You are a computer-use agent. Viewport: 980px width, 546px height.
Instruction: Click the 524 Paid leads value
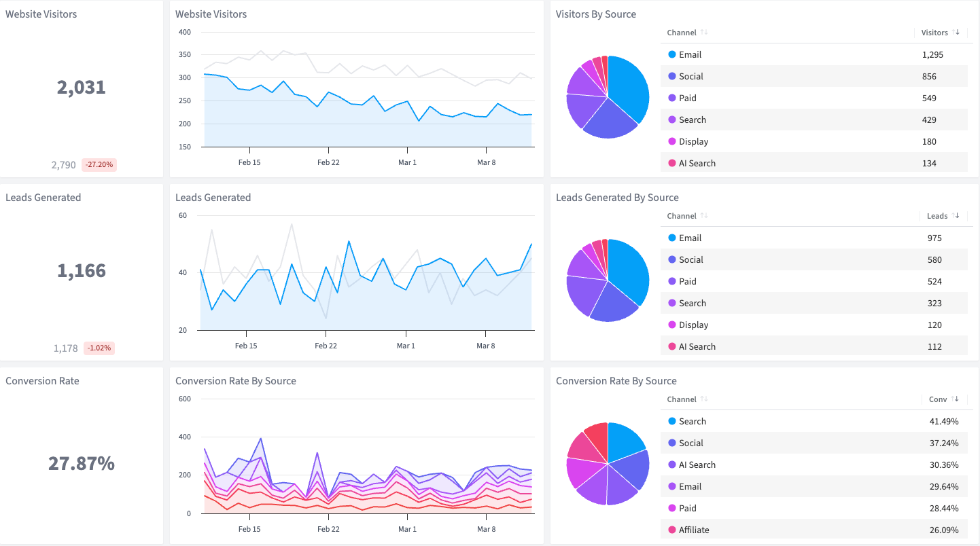[934, 281]
